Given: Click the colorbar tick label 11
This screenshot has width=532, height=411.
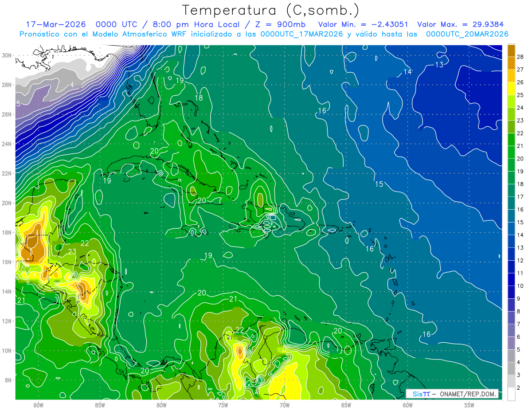Looking at the screenshot, I should pyautogui.click(x=520, y=273).
